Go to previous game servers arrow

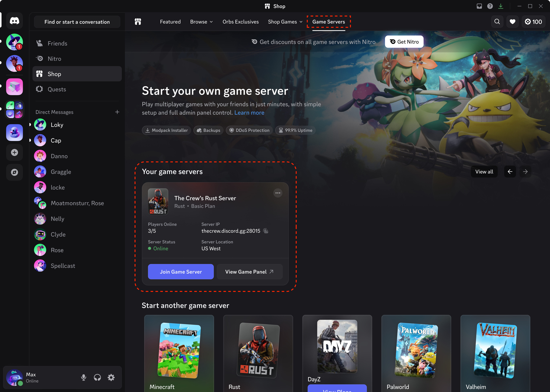[x=510, y=172]
